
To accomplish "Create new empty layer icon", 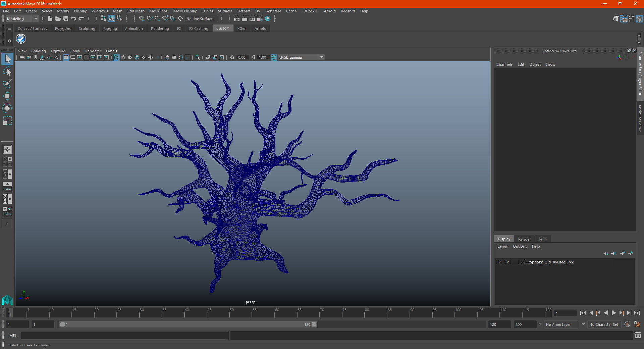I will pyautogui.click(x=623, y=253).
